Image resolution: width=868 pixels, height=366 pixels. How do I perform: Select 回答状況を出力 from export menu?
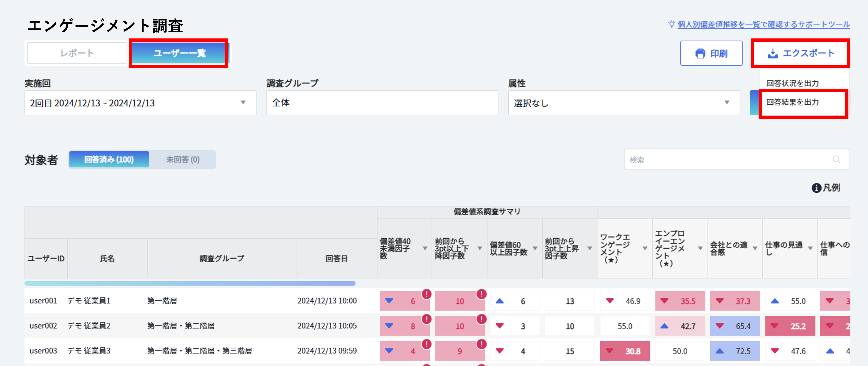[792, 83]
